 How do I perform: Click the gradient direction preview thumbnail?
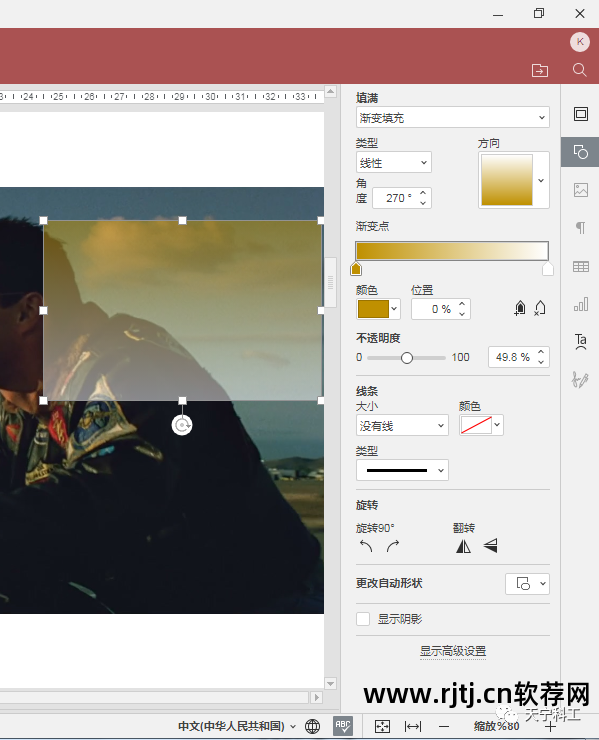[x=507, y=180]
